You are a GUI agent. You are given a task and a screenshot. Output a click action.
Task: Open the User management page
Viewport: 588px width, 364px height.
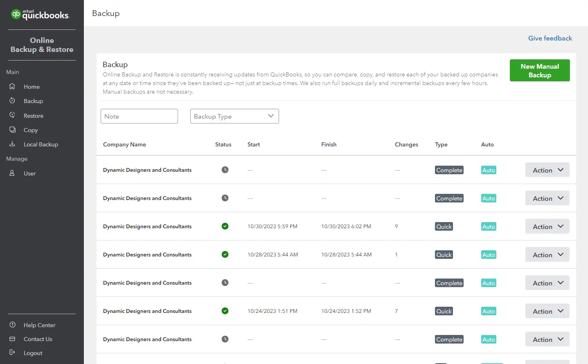point(29,173)
